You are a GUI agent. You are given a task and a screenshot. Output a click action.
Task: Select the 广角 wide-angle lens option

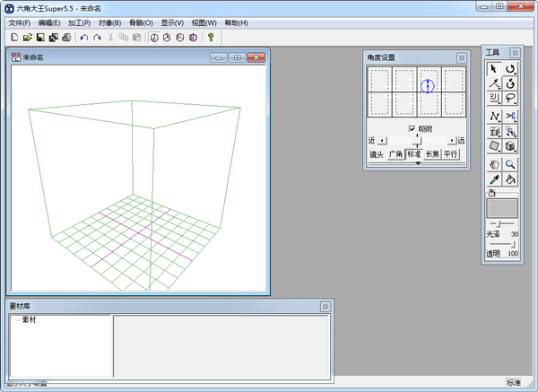pyautogui.click(x=395, y=154)
